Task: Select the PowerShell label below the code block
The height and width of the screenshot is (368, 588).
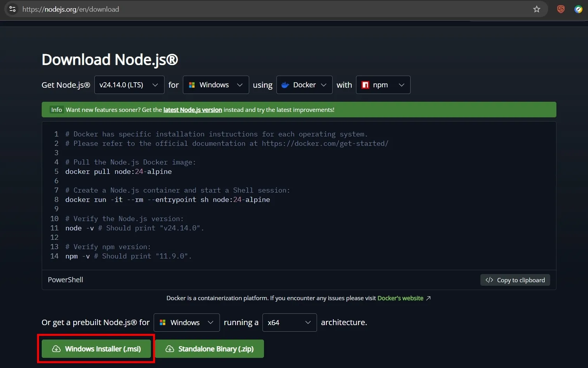Action: [x=65, y=280]
